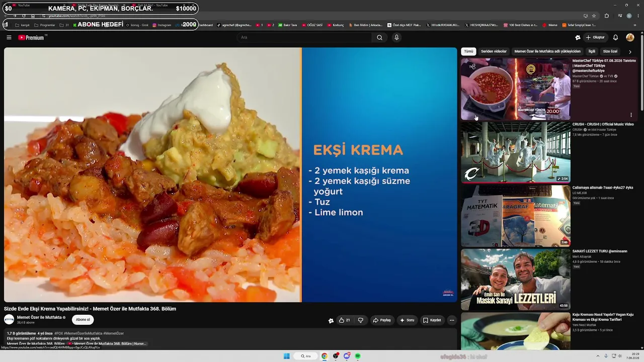Select the İlgili filter chip

tap(592, 51)
